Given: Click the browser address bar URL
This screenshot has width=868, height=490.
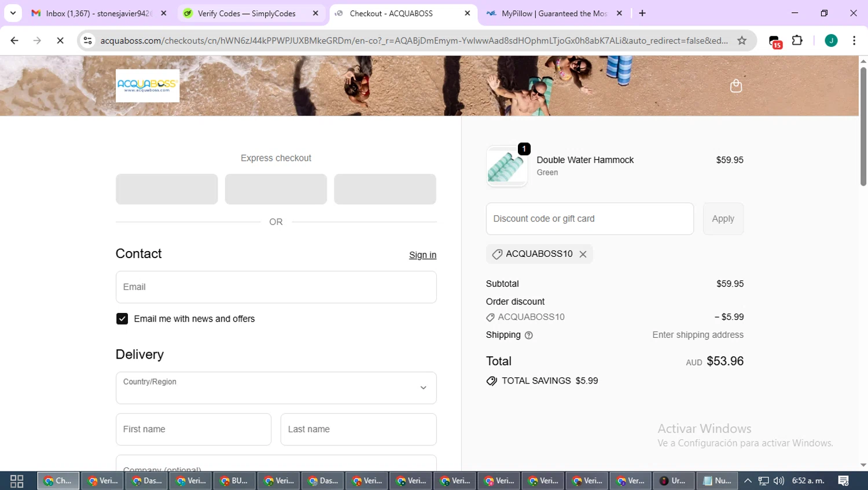Looking at the screenshot, I should click(414, 40).
